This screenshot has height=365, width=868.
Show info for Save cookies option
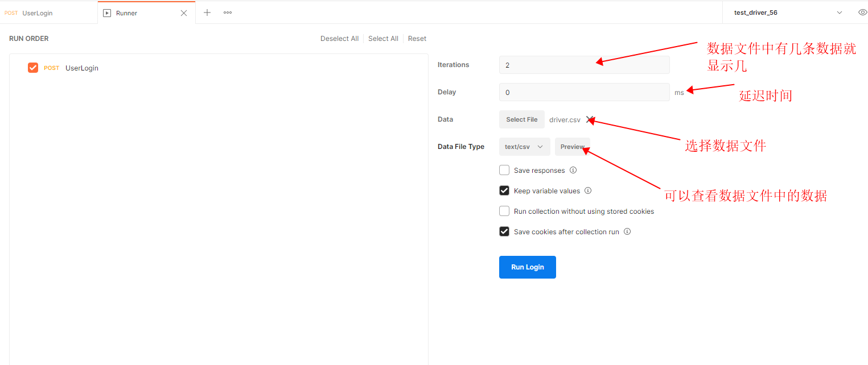click(627, 231)
